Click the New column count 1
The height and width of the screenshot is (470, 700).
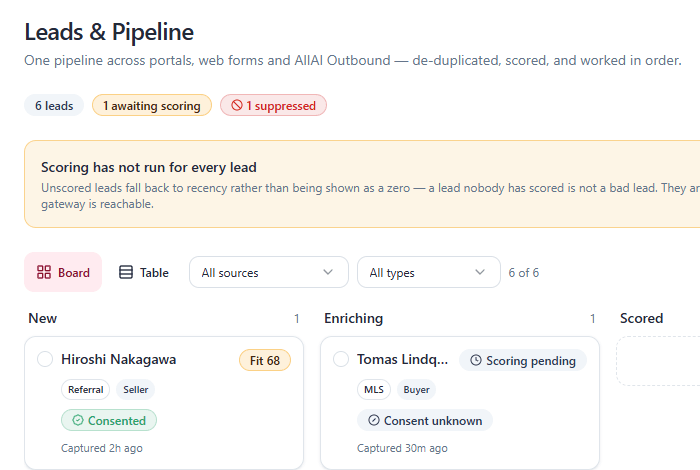(296, 319)
